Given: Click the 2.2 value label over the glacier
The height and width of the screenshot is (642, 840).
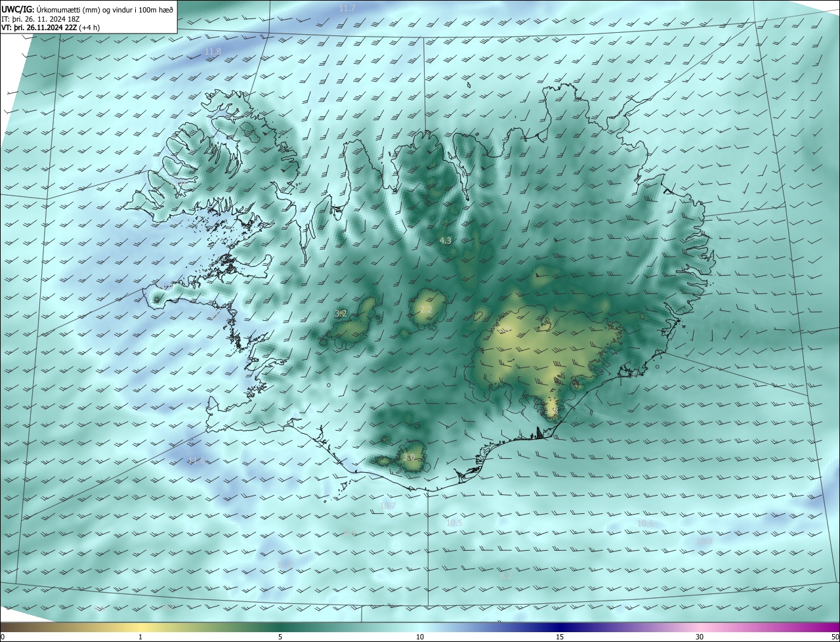Looking at the screenshot, I should (426, 310).
